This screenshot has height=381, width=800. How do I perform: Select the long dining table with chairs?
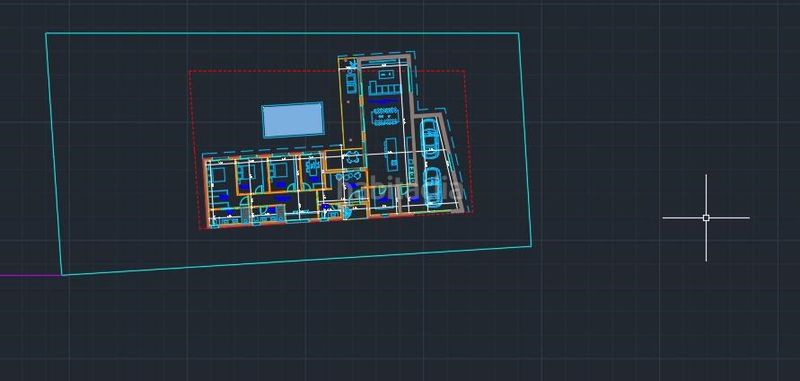386,116
